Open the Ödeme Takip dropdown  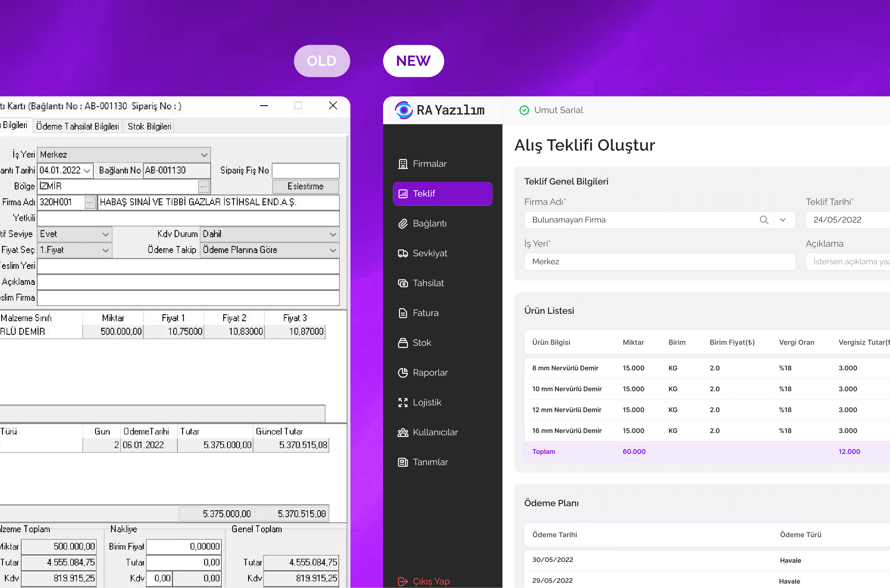pos(333,250)
